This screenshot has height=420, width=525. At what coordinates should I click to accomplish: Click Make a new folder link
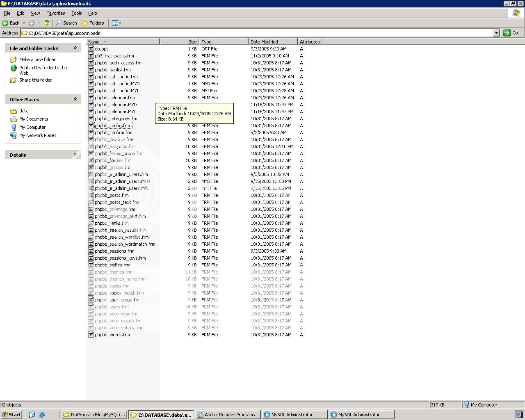[x=37, y=59]
